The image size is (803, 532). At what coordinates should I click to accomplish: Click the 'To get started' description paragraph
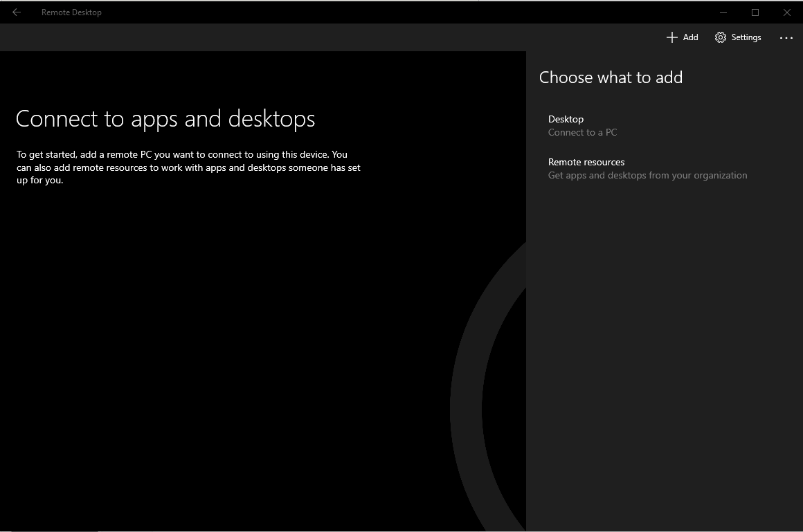188,167
